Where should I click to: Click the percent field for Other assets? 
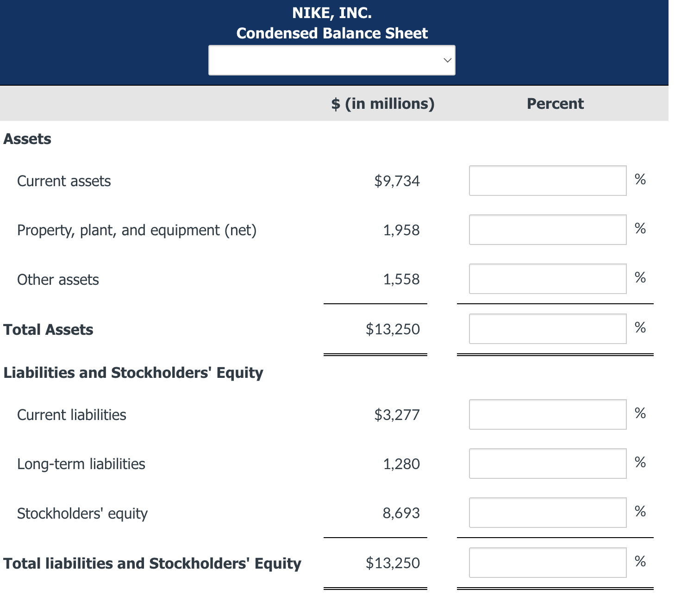tap(548, 278)
